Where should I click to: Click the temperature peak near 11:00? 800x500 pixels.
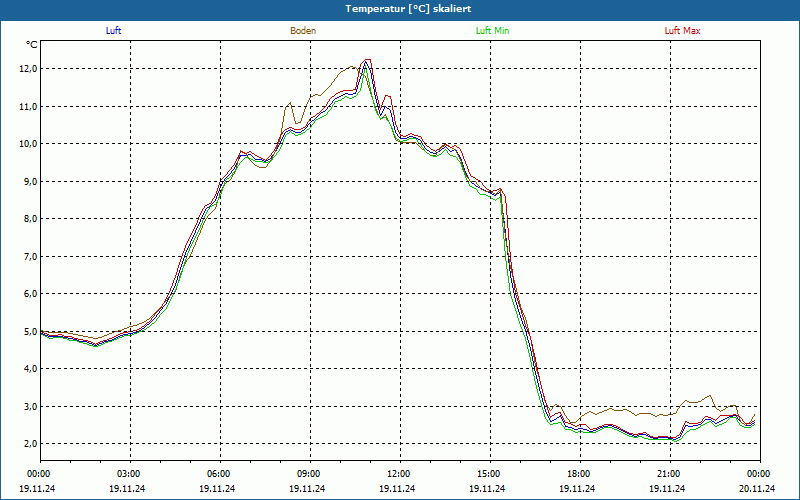[366, 61]
